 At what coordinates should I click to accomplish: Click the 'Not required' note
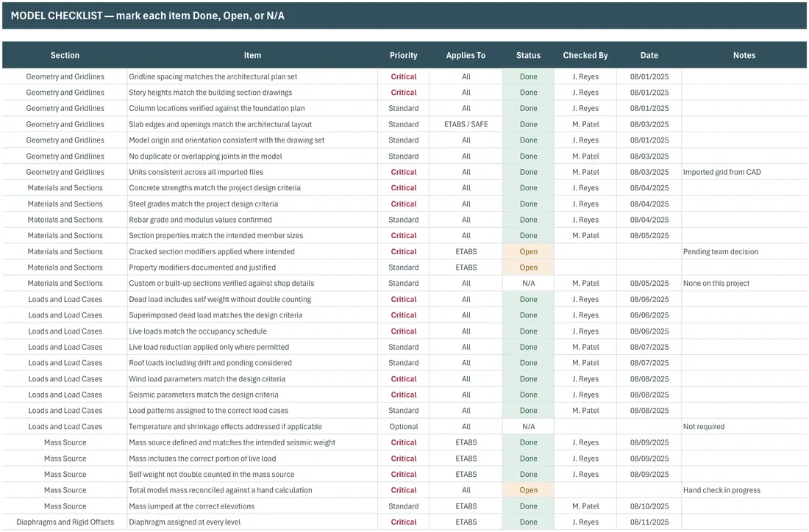[x=744, y=426]
